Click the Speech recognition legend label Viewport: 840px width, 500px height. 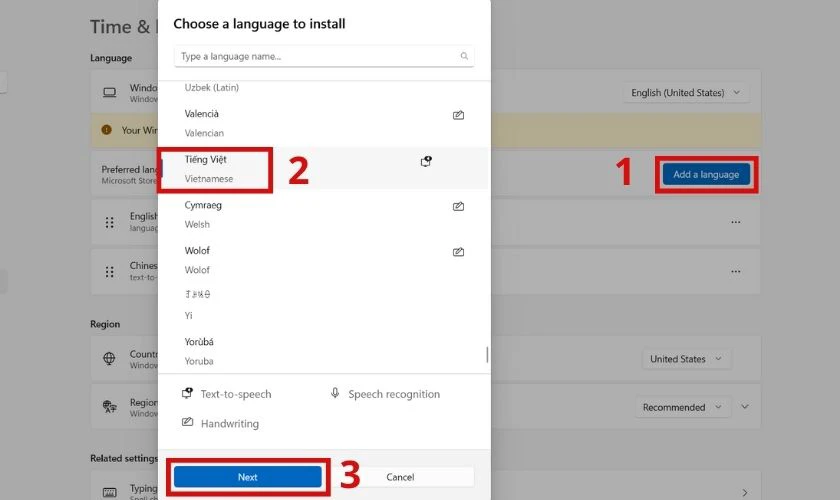(x=394, y=394)
